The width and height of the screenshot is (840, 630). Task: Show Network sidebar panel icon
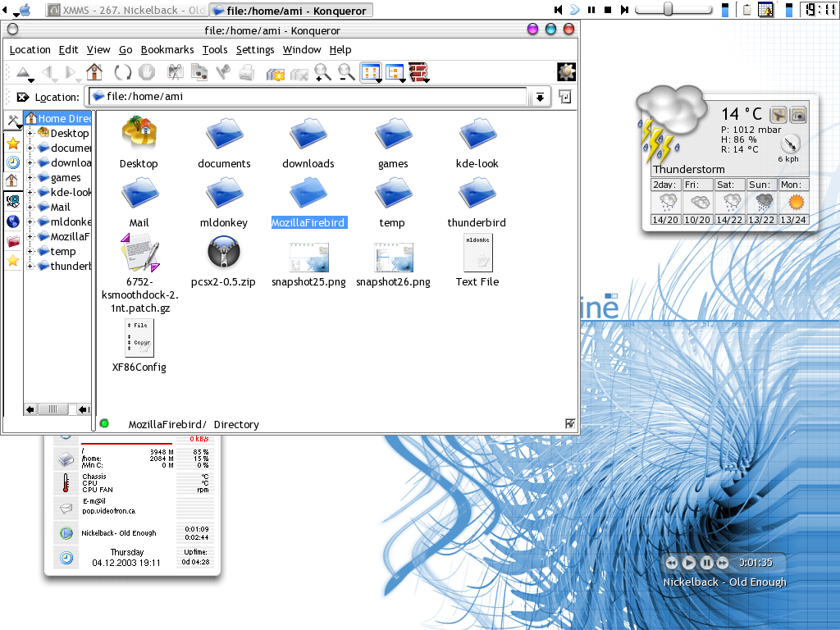(13, 202)
